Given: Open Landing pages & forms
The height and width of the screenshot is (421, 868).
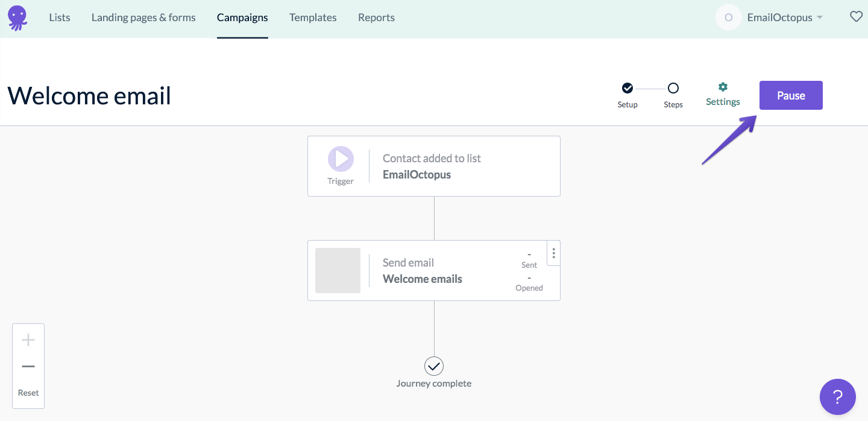Looking at the screenshot, I should click(143, 17).
